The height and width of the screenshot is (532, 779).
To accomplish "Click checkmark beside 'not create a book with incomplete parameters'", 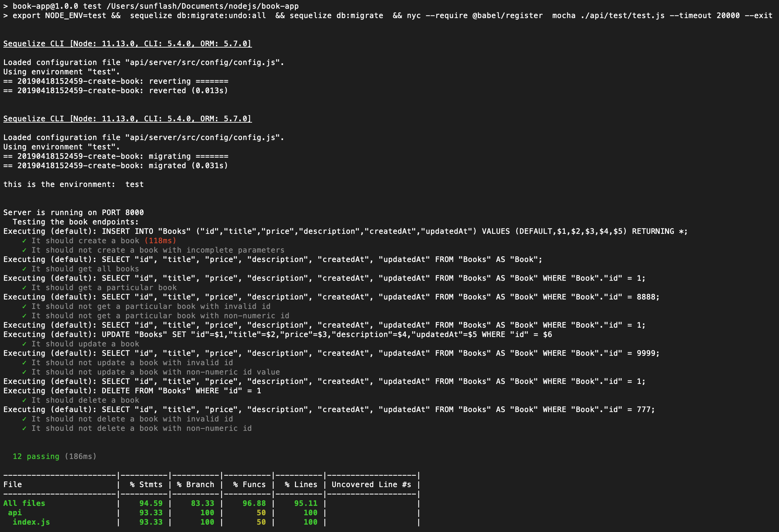I will (24, 250).
